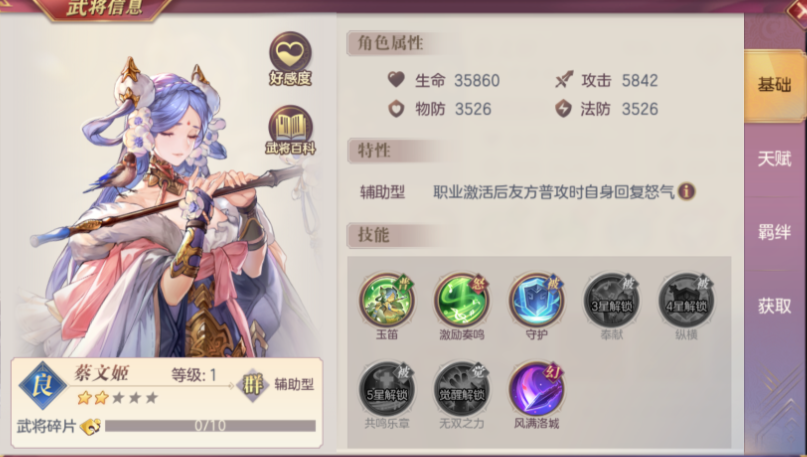Tap the locked 无双之力 awakening skill

(462, 389)
